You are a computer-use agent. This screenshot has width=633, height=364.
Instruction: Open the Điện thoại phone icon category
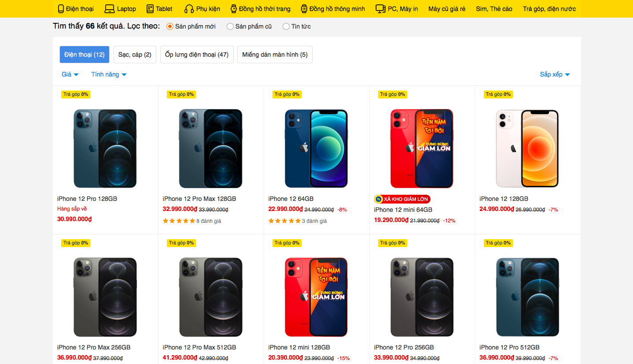pyautogui.click(x=61, y=9)
